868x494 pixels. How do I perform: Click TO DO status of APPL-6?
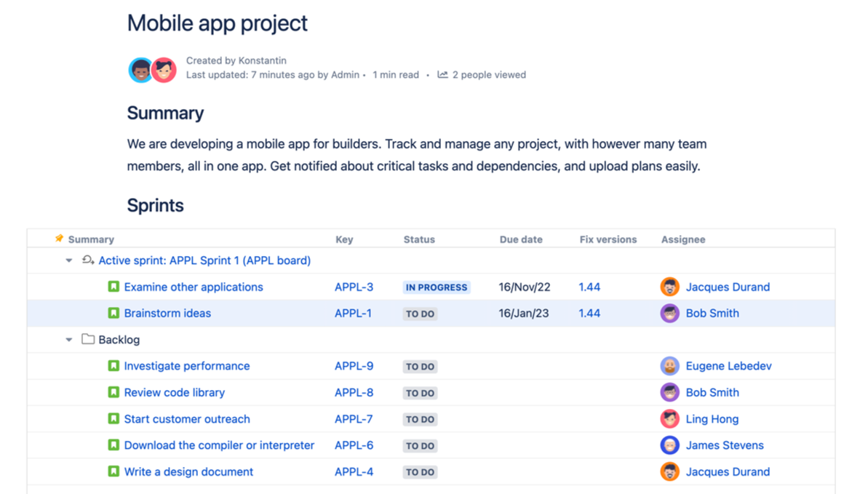(420, 446)
